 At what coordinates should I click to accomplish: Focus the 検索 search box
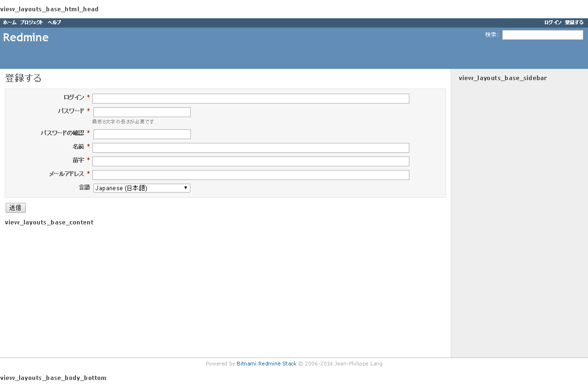click(542, 34)
